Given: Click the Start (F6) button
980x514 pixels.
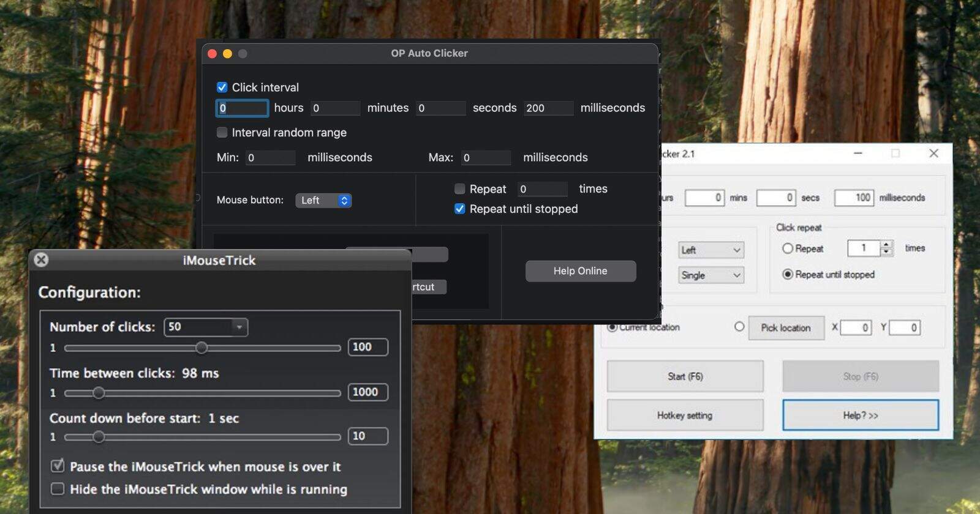Looking at the screenshot, I should pyautogui.click(x=685, y=376).
